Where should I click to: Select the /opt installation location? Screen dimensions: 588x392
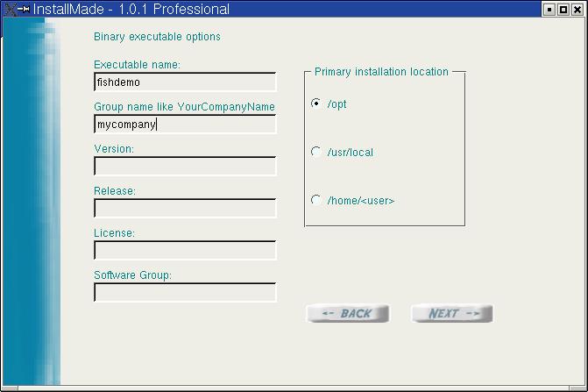(x=316, y=103)
